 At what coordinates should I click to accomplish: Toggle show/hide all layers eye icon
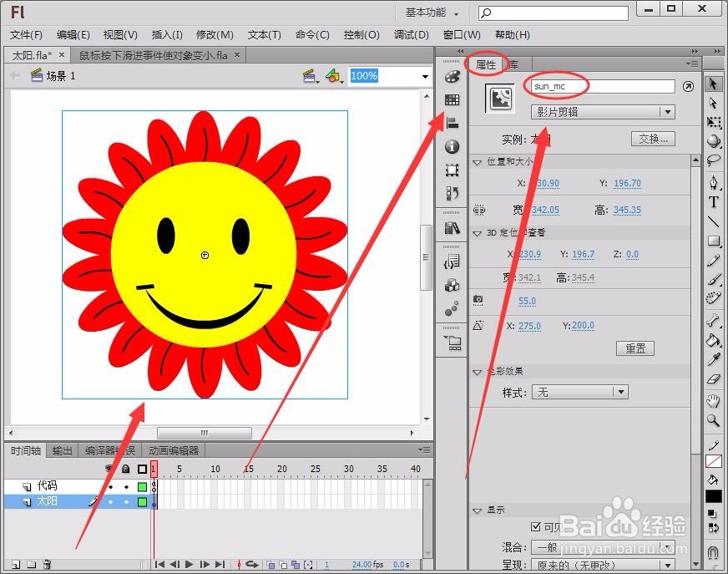(109, 469)
